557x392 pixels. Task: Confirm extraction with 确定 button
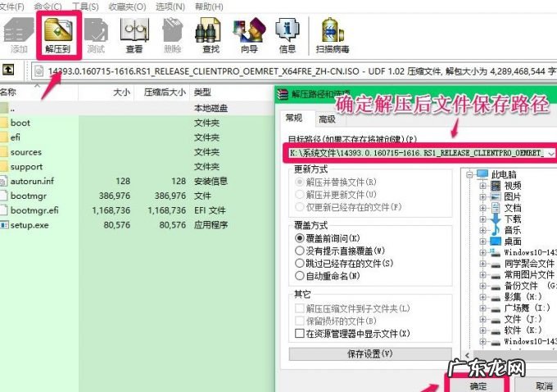pos(478,385)
